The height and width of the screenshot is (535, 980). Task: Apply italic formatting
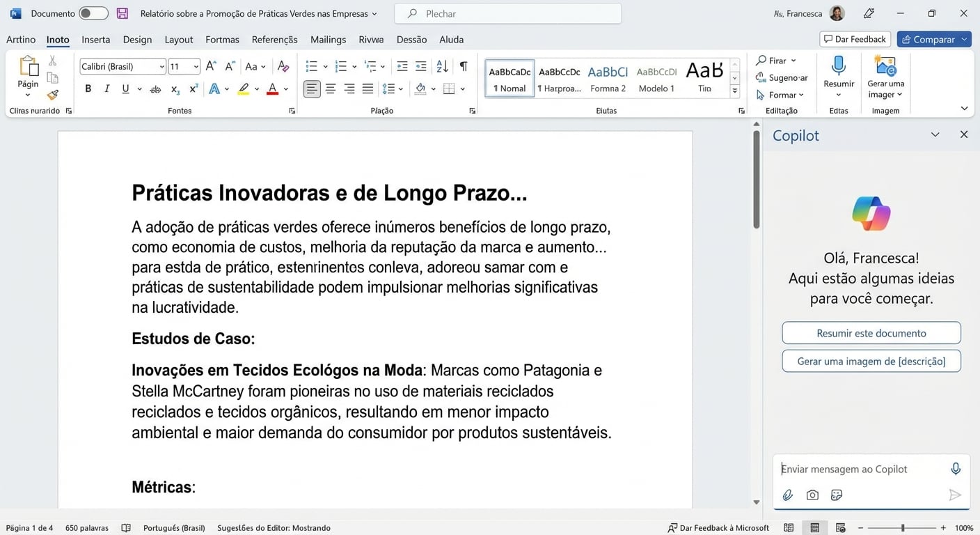coord(106,88)
